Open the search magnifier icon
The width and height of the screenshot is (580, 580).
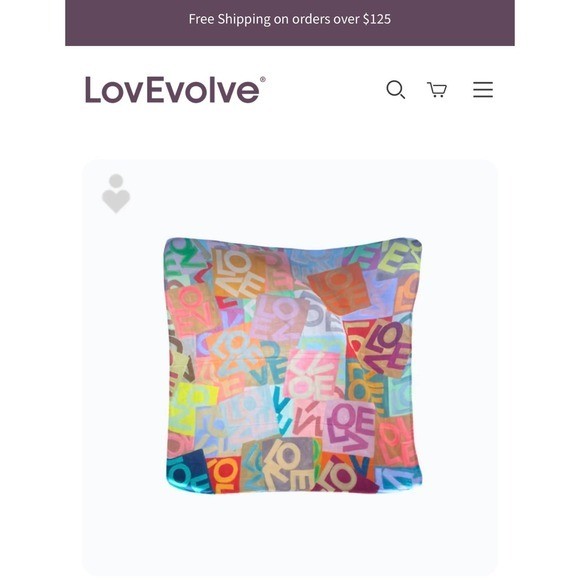point(395,90)
